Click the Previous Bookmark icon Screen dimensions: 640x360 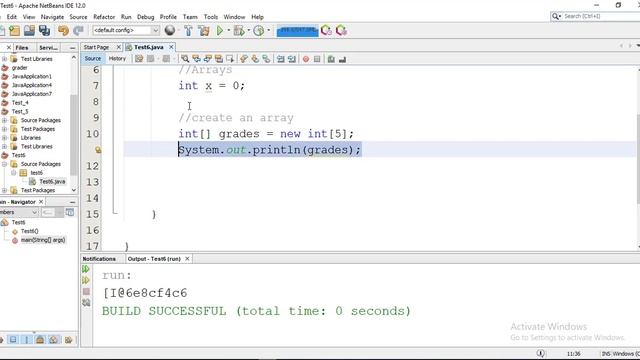coord(244,59)
